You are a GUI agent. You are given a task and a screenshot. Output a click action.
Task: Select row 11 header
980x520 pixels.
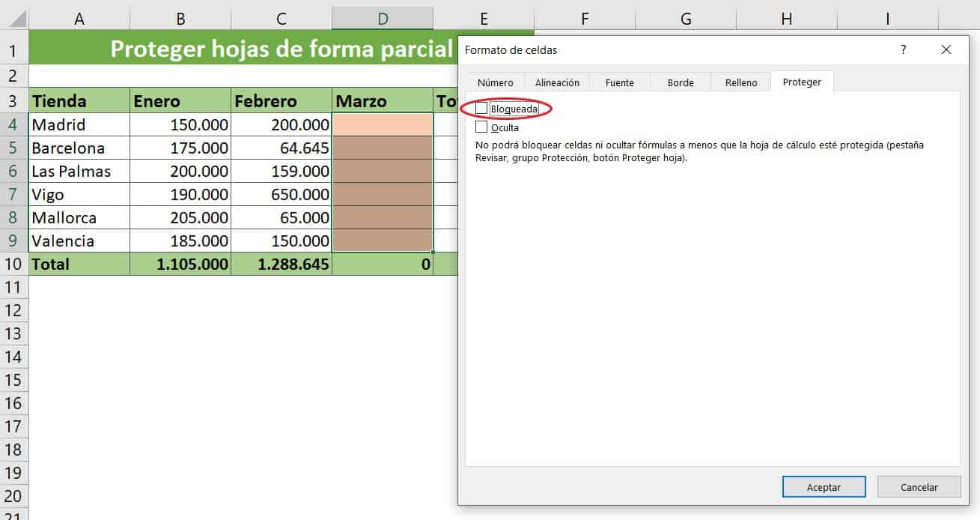coord(14,287)
